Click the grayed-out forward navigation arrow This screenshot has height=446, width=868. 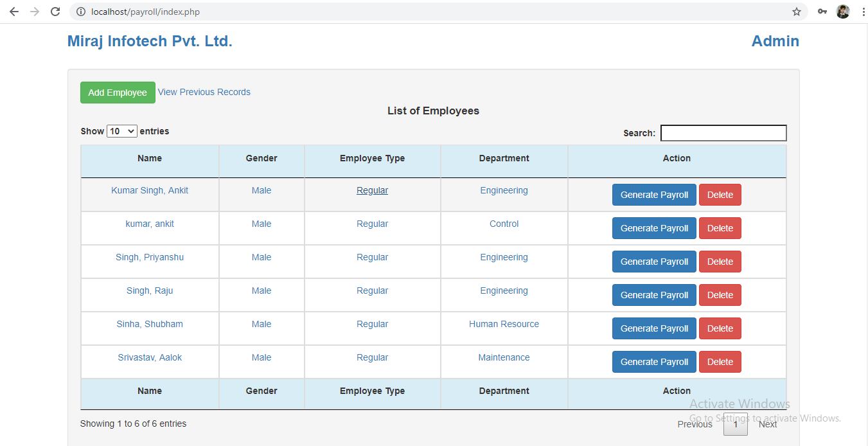pyautogui.click(x=34, y=11)
